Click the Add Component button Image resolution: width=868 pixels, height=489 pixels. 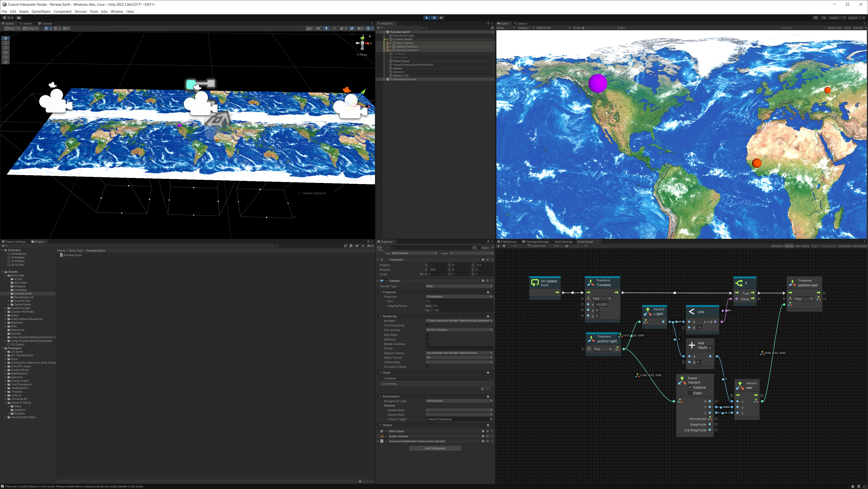pos(435,448)
